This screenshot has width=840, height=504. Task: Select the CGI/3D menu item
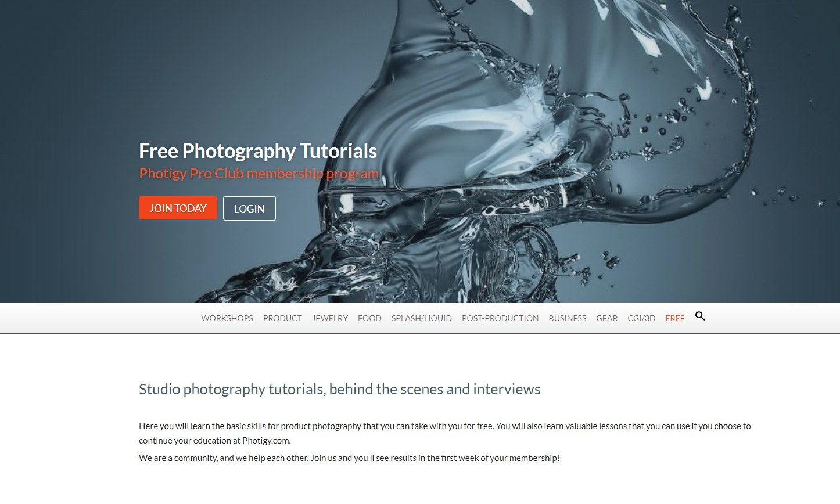pos(641,318)
